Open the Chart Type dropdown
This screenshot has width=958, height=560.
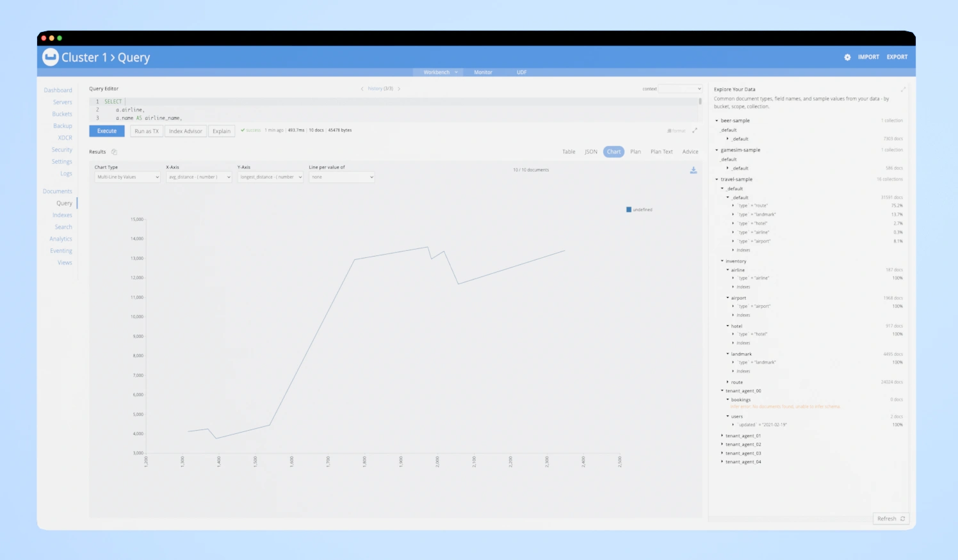[x=127, y=177]
